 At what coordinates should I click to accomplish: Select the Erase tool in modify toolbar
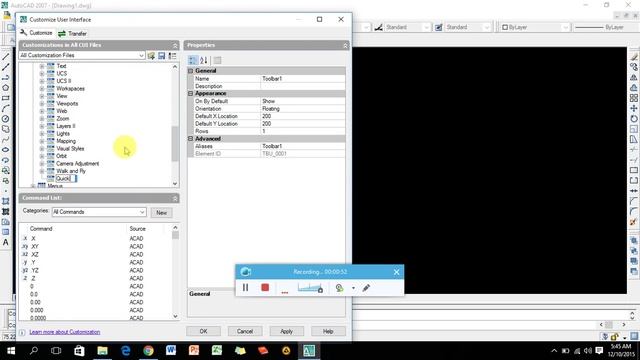[x=633, y=56]
